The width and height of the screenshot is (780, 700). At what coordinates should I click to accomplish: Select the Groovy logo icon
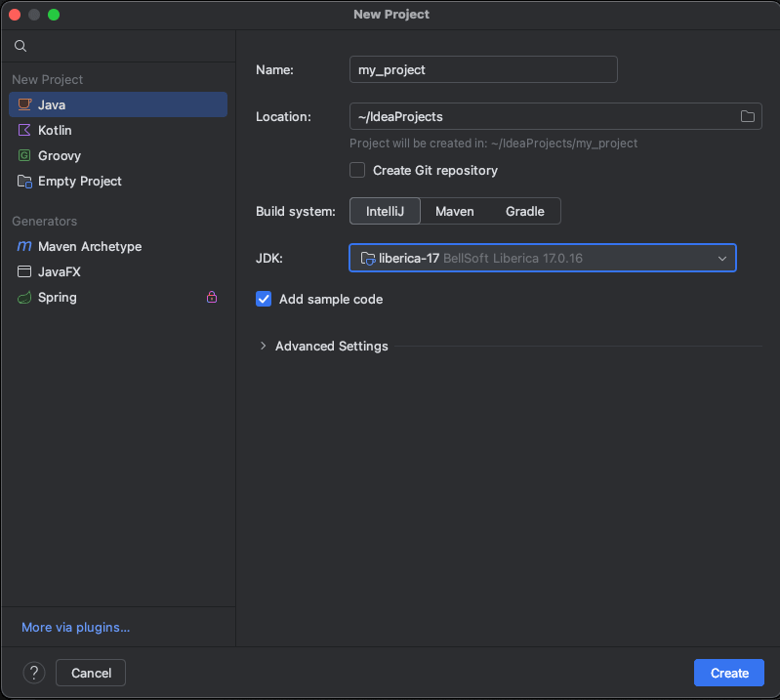tap(24, 155)
